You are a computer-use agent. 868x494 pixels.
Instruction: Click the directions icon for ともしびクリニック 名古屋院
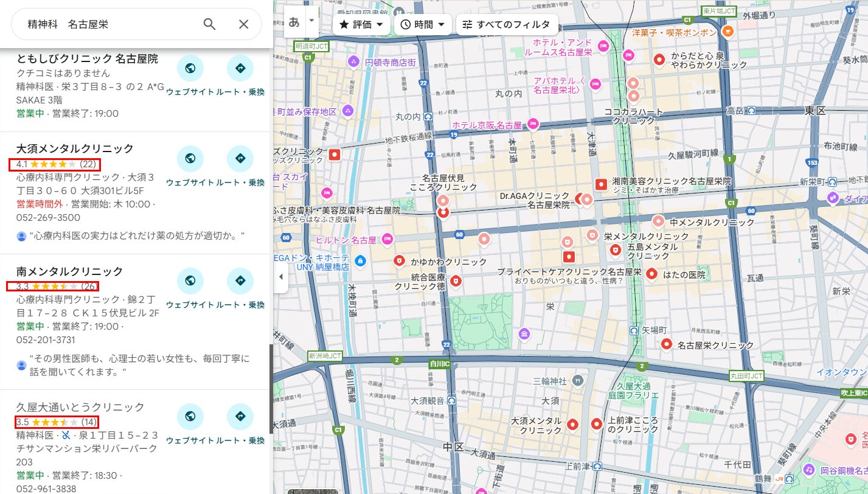tap(240, 68)
